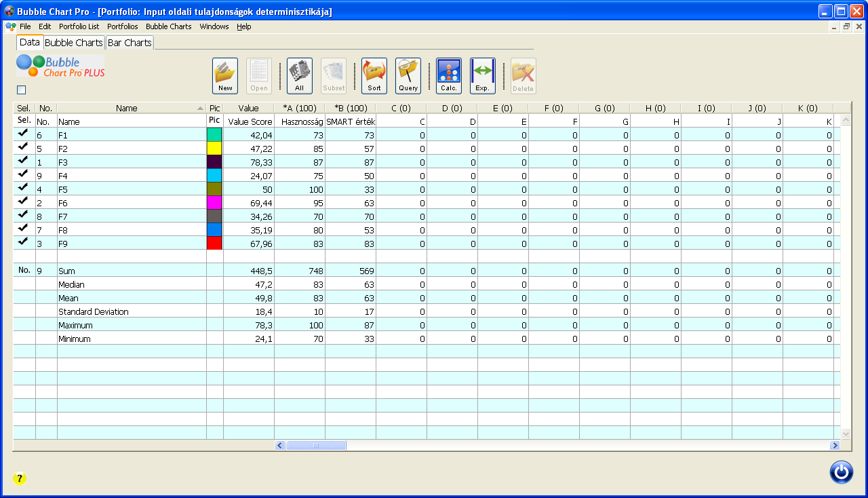This screenshot has height=498, width=868.
Task: Click the Sel. column header
Action: (x=24, y=108)
